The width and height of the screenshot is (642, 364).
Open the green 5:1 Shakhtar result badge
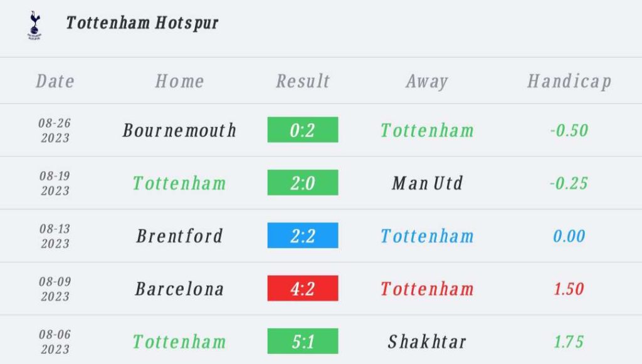pyautogui.click(x=303, y=341)
